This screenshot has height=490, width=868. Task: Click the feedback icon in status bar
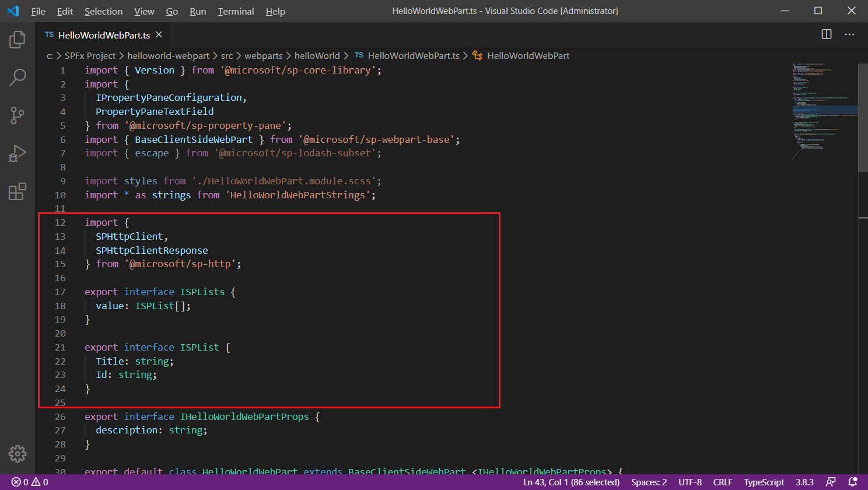point(831,482)
